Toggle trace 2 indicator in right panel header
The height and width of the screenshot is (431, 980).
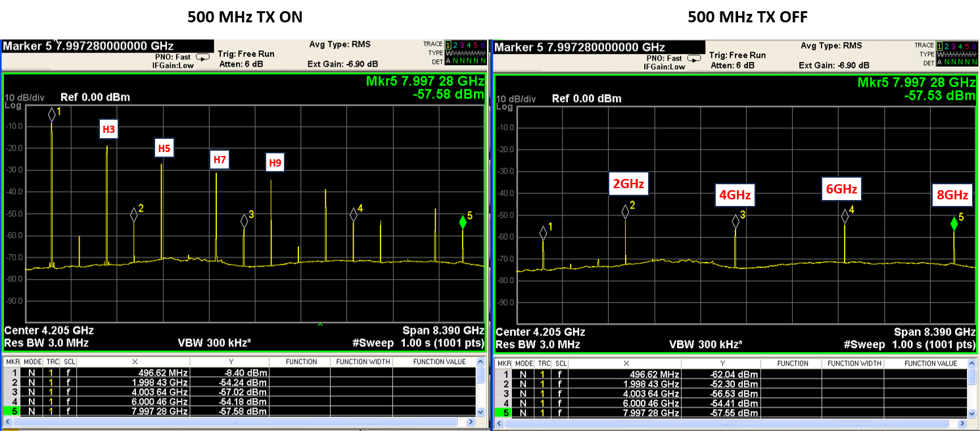[947, 45]
